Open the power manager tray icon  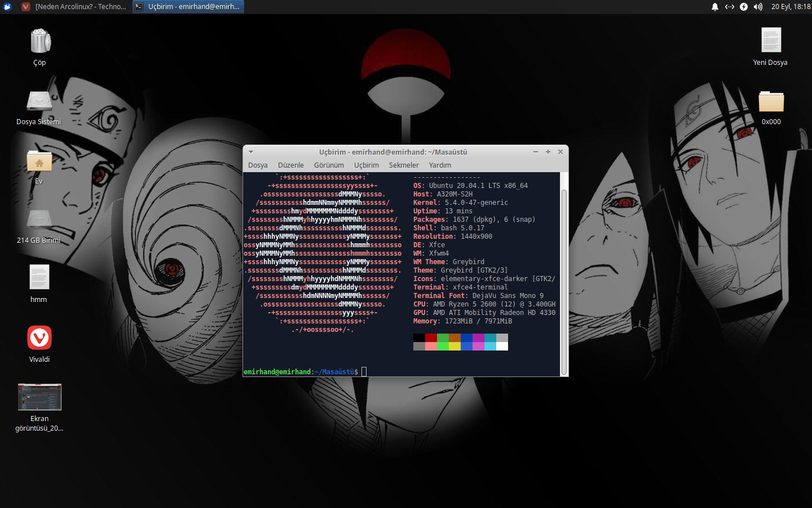click(744, 7)
